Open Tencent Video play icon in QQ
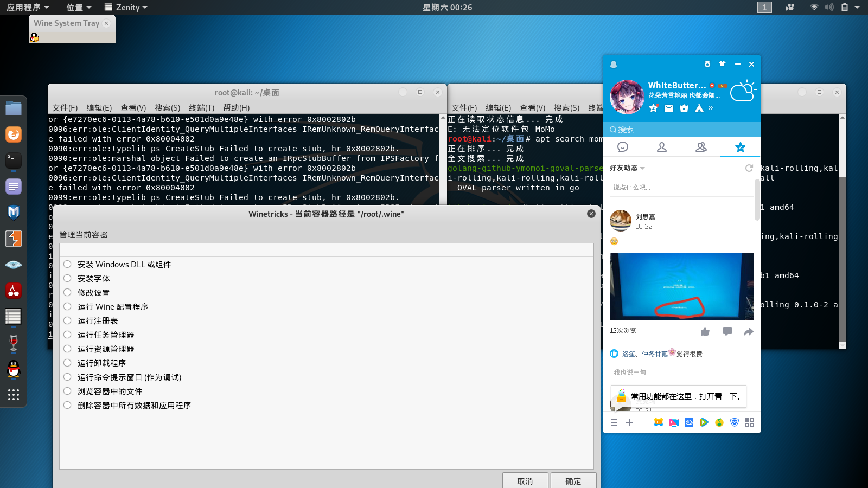This screenshot has width=868, height=488. (x=704, y=422)
